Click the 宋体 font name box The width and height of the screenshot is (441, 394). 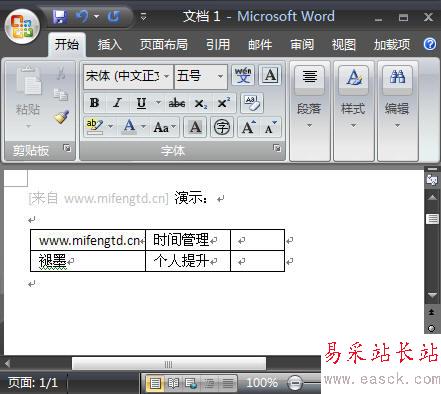click(123, 76)
